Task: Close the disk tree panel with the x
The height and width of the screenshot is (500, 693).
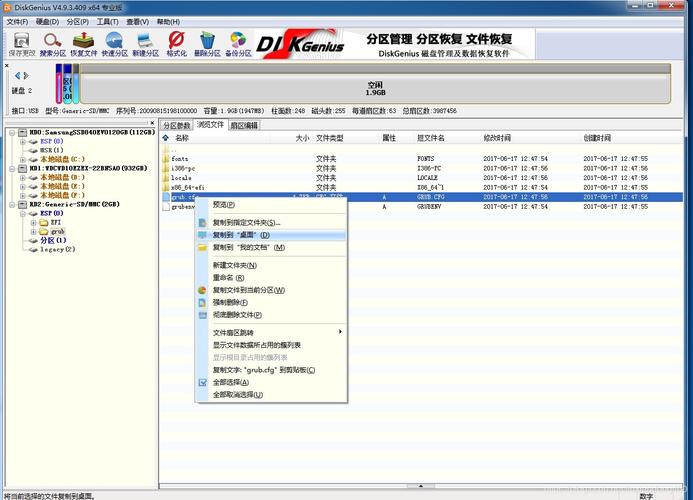Action: [152, 123]
